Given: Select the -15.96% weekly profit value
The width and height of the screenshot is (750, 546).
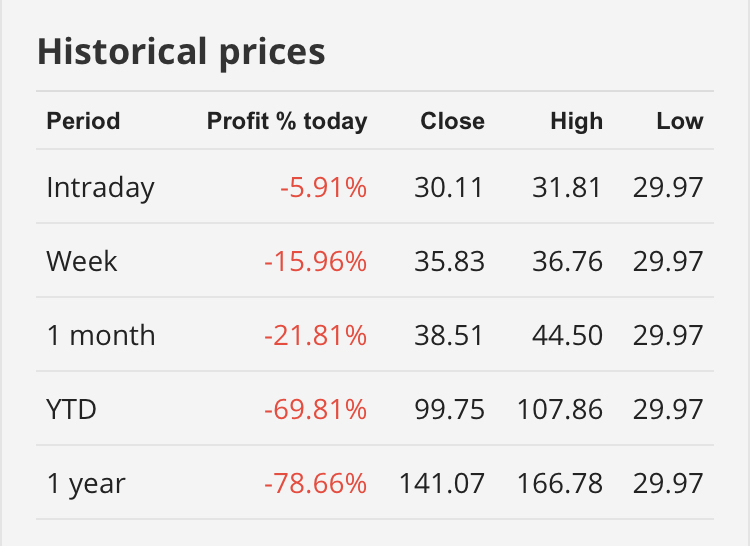Looking at the screenshot, I should (x=315, y=261).
